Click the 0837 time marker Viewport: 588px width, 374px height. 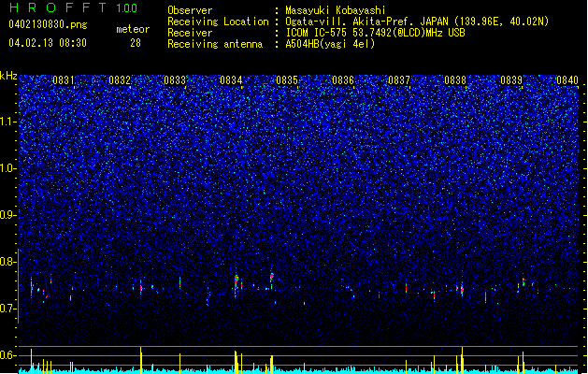(x=399, y=79)
